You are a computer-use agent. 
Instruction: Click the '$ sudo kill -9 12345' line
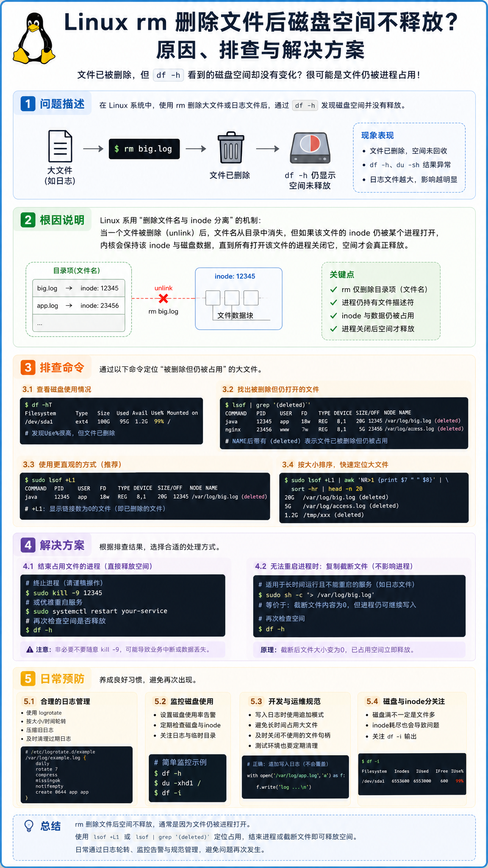tap(64, 593)
